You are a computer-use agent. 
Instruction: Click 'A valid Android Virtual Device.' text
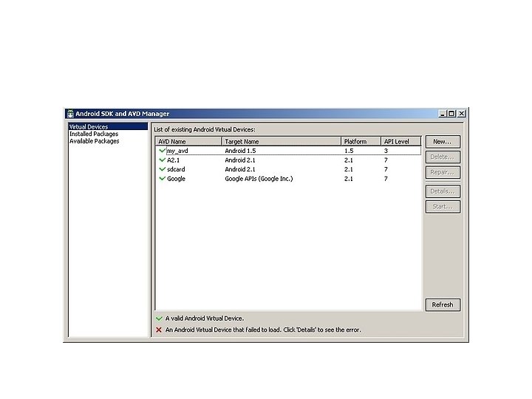click(205, 318)
